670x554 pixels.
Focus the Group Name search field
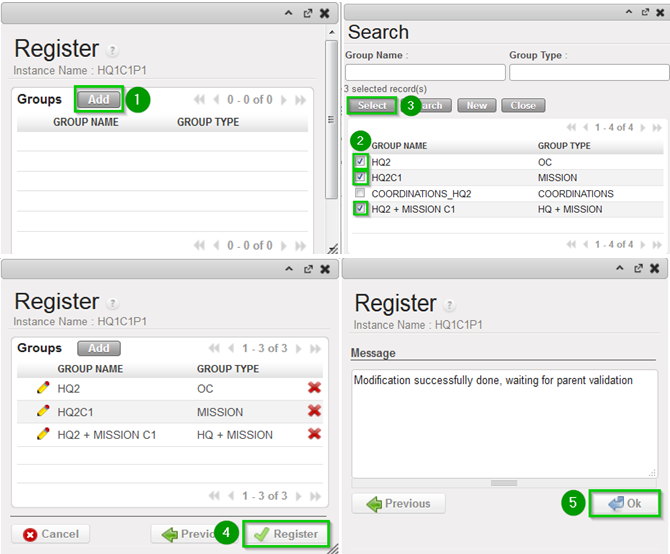click(x=425, y=73)
